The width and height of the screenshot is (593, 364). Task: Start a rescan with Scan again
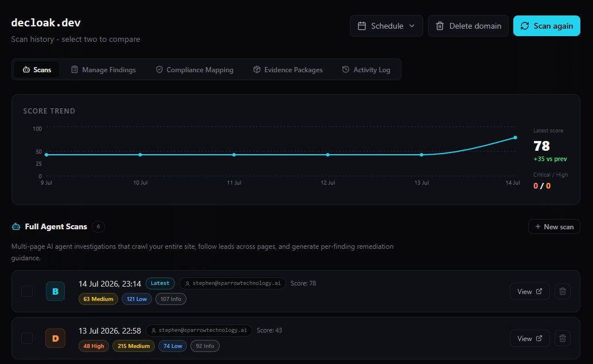click(547, 26)
